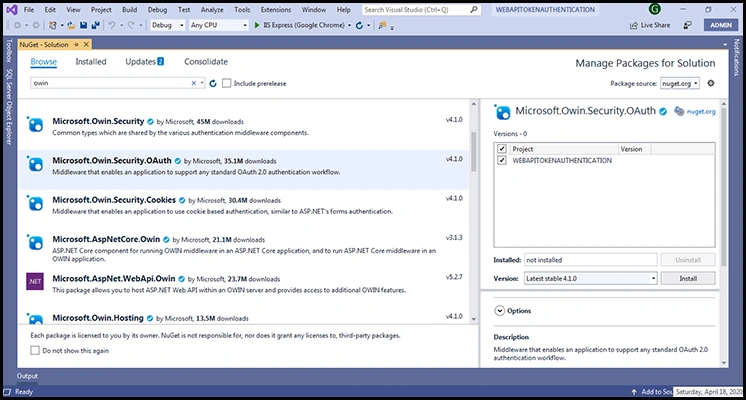
Task: Click the green G account avatar
Action: [x=655, y=9]
